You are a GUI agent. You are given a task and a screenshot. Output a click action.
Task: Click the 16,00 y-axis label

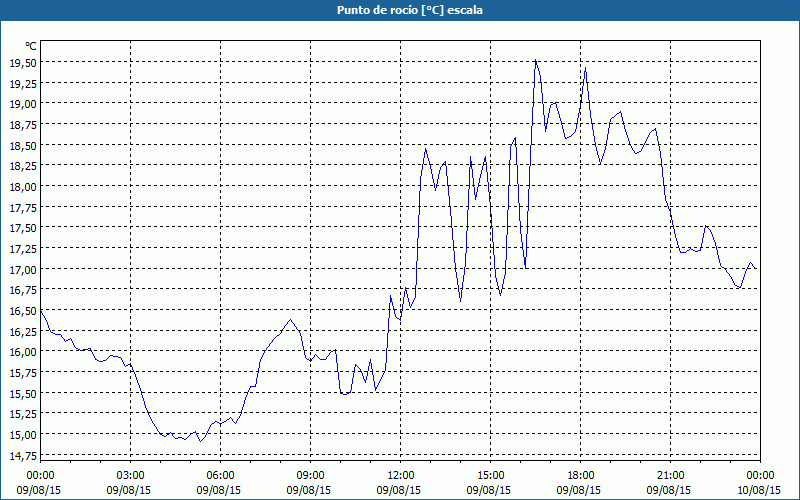(23, 352)
